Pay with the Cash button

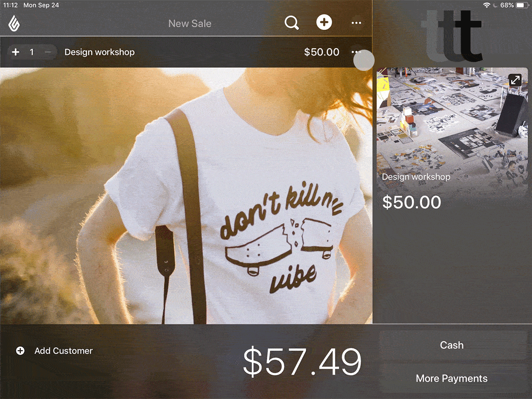tap(452, 345)
